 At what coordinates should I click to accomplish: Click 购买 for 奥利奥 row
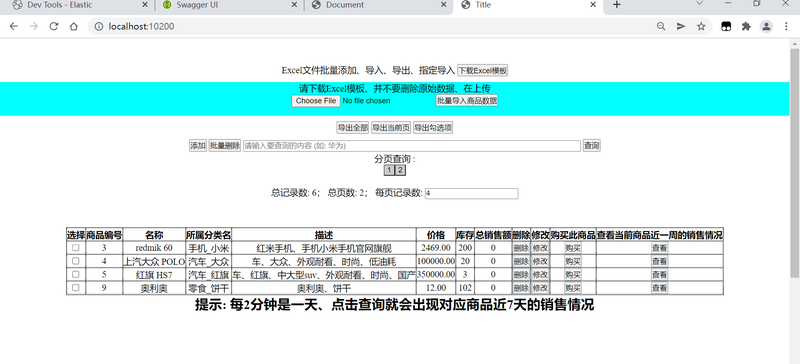tap(573, 287)
